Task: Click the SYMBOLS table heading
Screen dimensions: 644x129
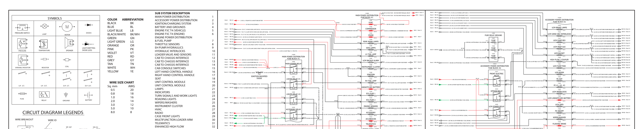Action: tap(55, 18)
